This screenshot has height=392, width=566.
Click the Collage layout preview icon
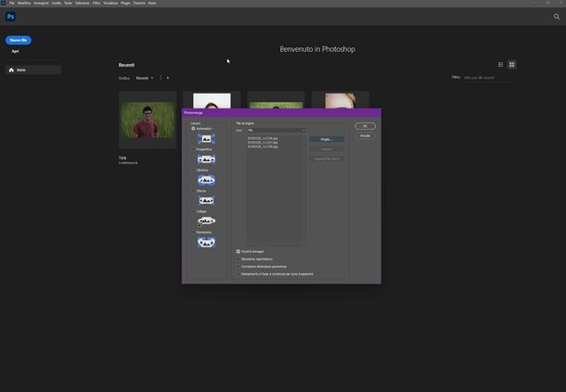[206, 221]
